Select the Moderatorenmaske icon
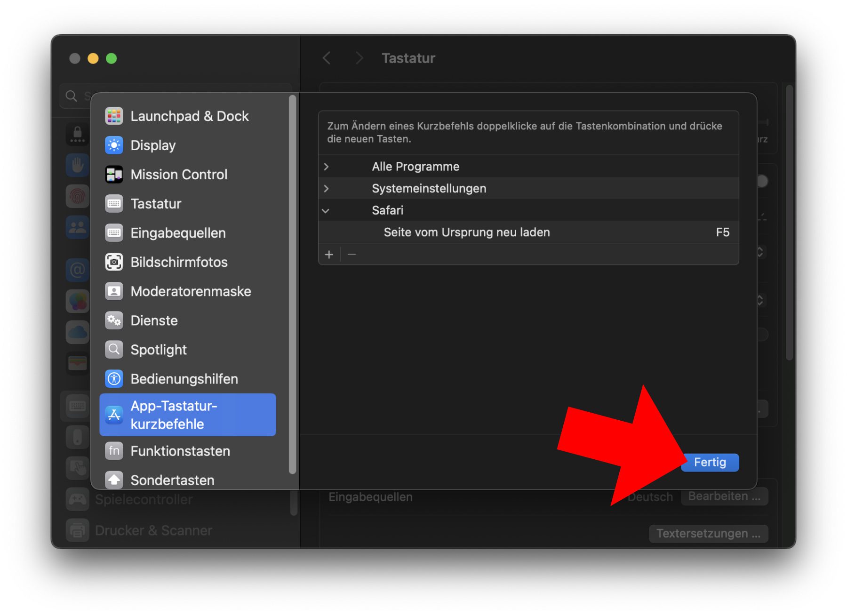847x616 pixels. tap(114, 291)
